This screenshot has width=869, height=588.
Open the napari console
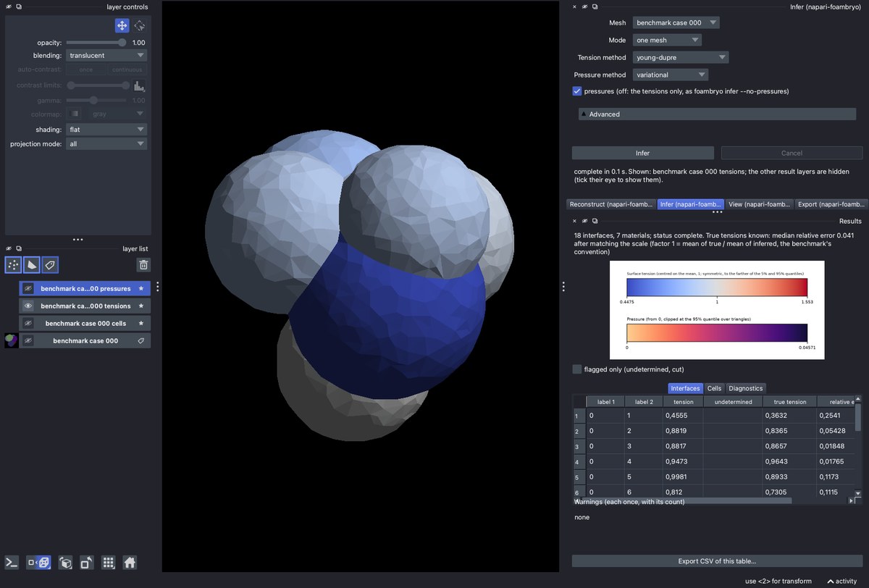pyautogui.click(x=12, y=563)
